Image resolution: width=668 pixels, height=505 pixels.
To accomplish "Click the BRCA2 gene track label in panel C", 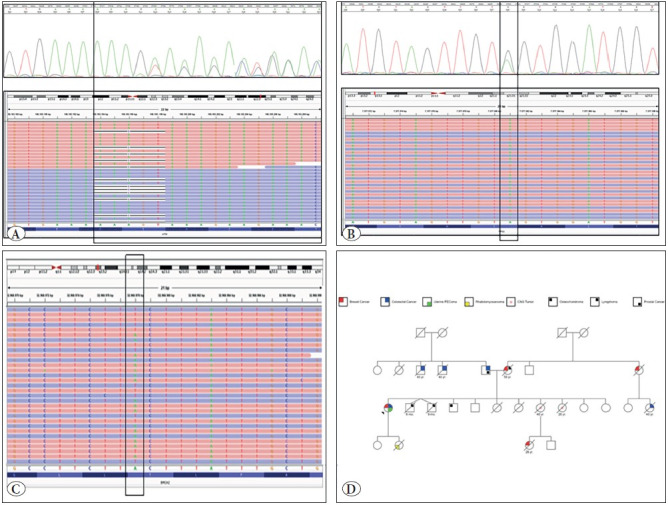I will point(165,484).
